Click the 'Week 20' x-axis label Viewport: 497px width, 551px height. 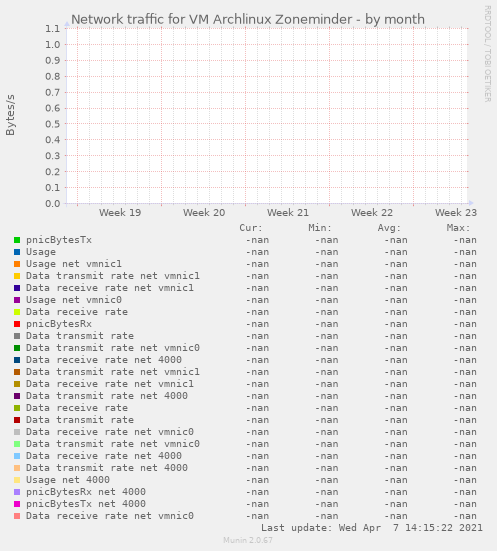pos(204,213)
